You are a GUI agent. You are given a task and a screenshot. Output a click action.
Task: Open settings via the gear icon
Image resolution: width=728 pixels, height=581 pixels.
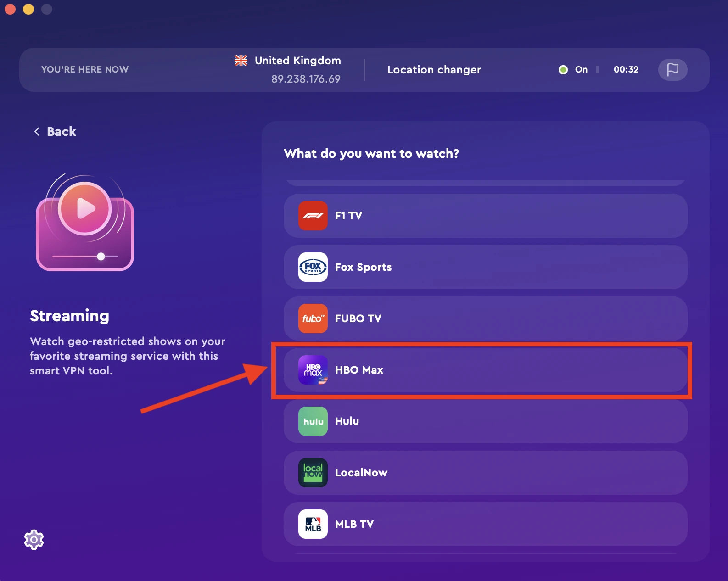point(34,540)
